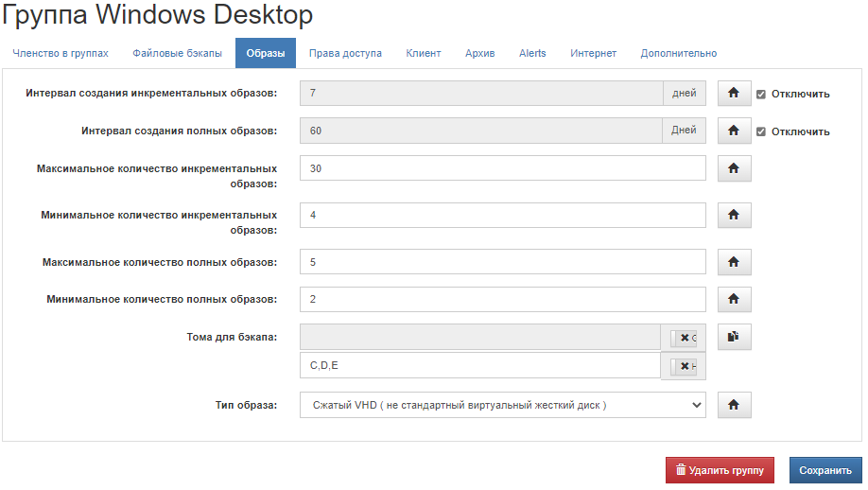Image resolution: width=868 pixels, height=490 pixels.
Task: Click copy icon next to backup volumes
Action: pos(734,337)
